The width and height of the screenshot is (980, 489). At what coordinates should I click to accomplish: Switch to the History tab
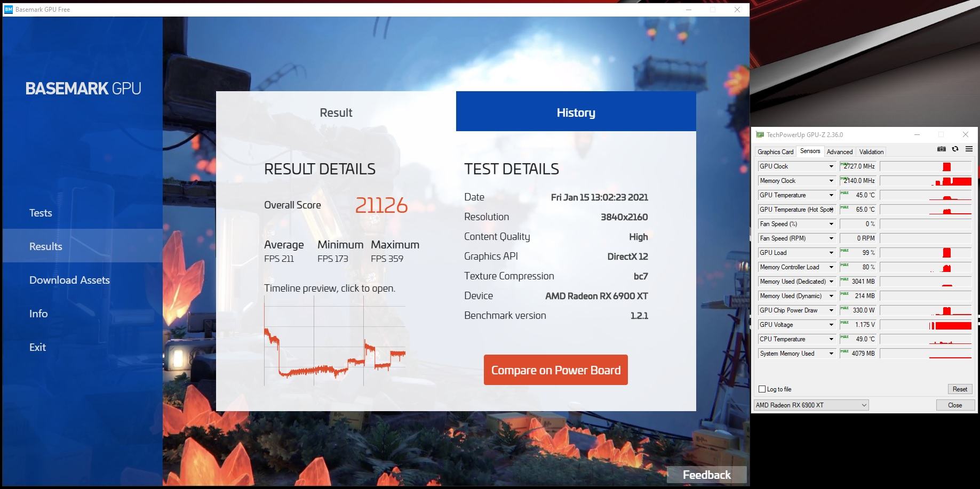pos(576,111)
